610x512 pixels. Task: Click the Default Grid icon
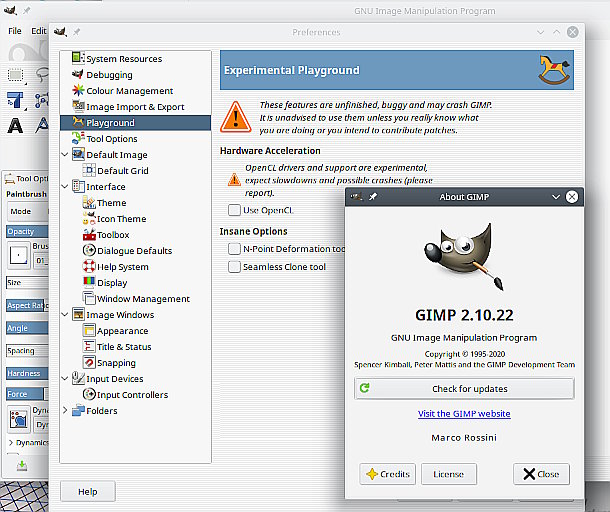(x=89, y=170)
